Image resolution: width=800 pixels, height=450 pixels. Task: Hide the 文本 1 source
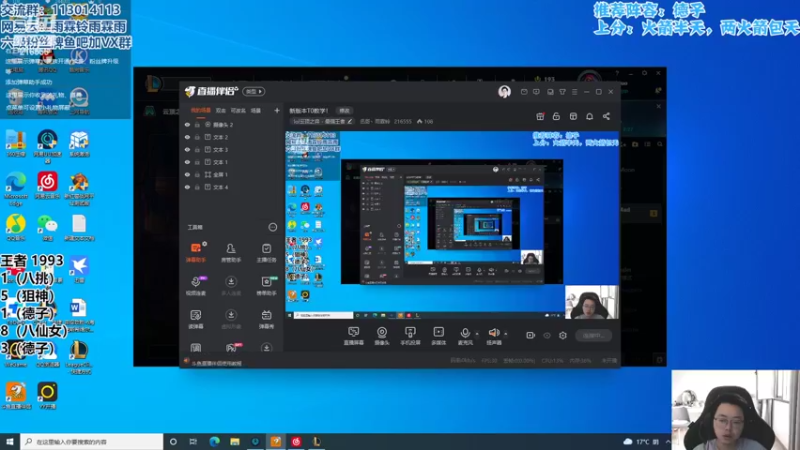pos(187,162)
